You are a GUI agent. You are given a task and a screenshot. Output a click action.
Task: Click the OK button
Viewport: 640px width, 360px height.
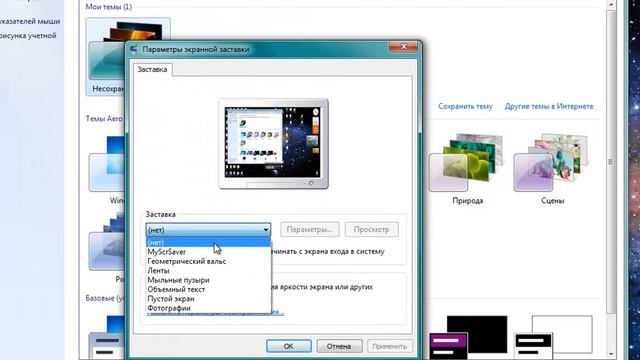coord(289,346)
